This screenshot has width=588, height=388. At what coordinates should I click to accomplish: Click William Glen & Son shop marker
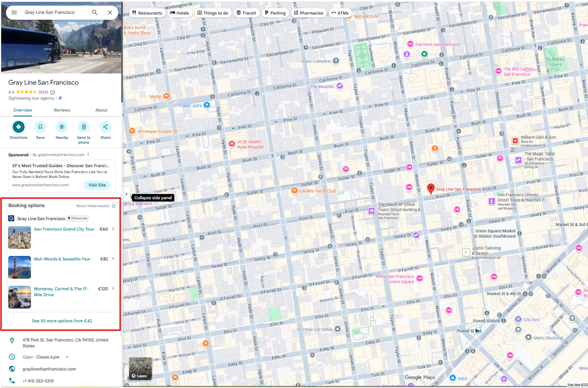pos(515,141)
